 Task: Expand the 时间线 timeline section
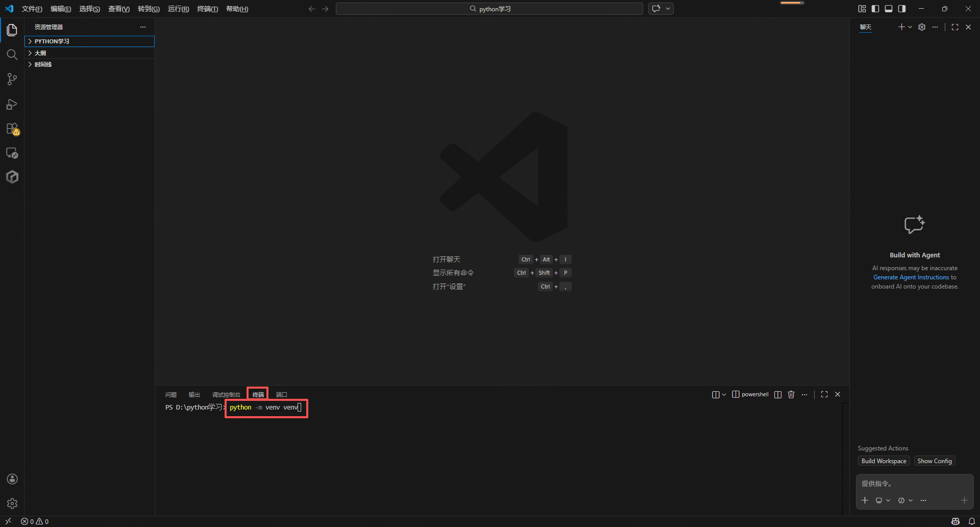tap(90, 64)
